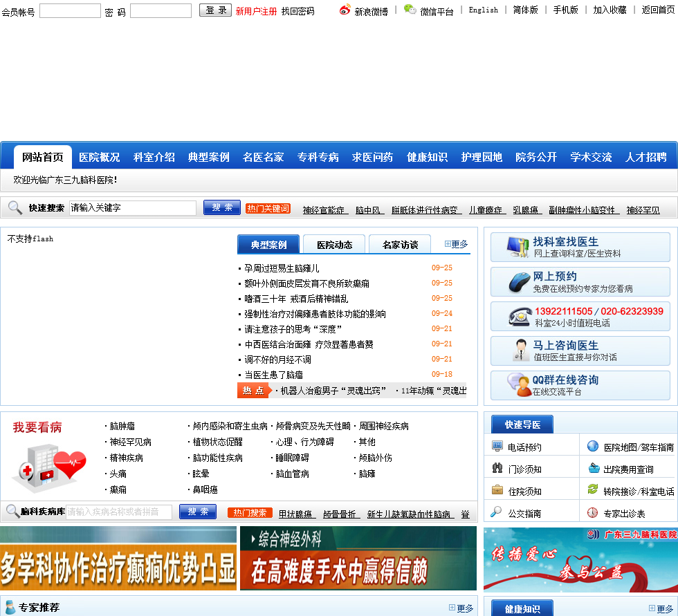Select disease category 脑血管病
This screenshot has height=616, width=678.
point(292,474)
